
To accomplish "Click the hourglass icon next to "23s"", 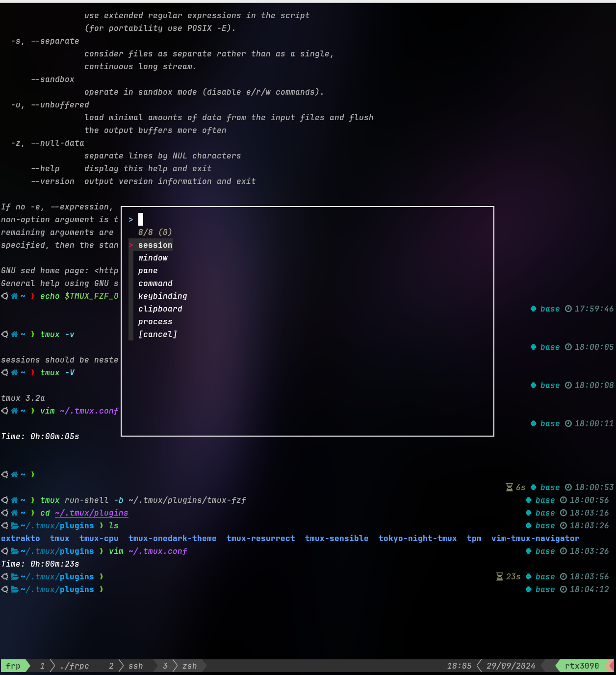I will click(499, 576).
